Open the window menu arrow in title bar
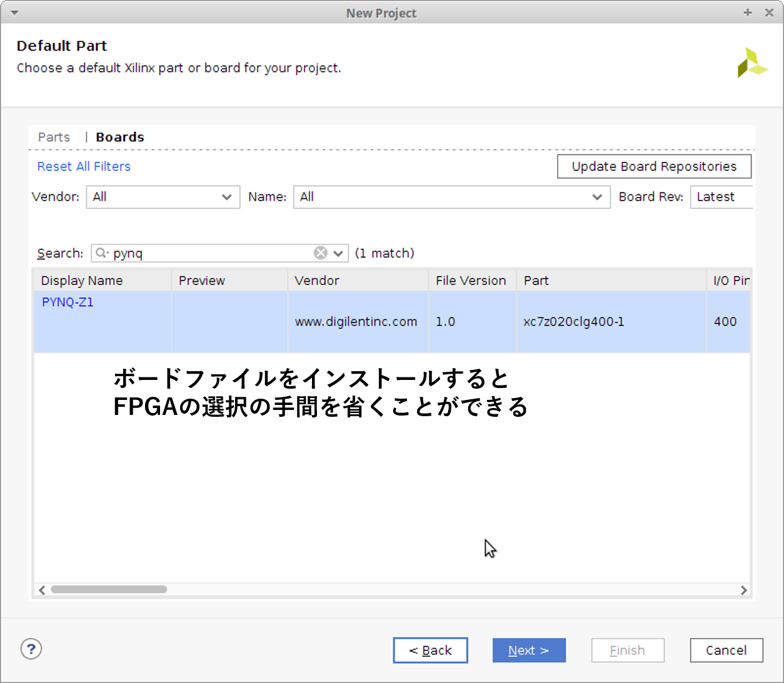The height and width of the screenshot is (683, 784). [14, 13]
